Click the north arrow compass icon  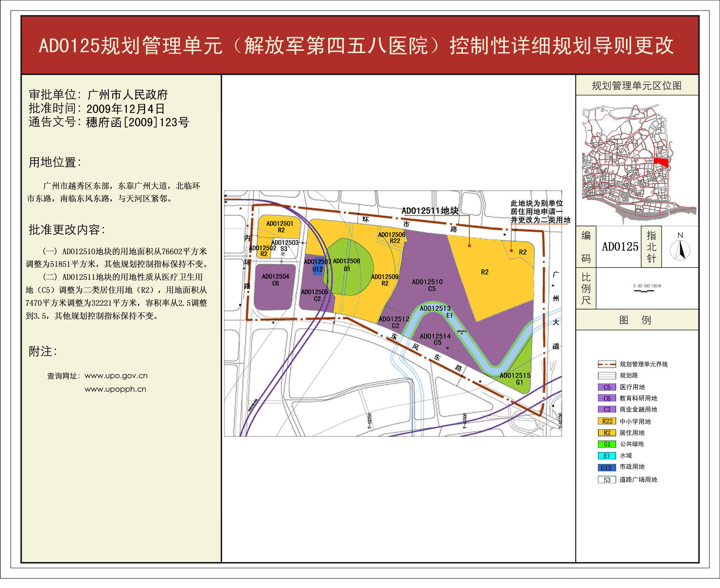pos(680,250)
